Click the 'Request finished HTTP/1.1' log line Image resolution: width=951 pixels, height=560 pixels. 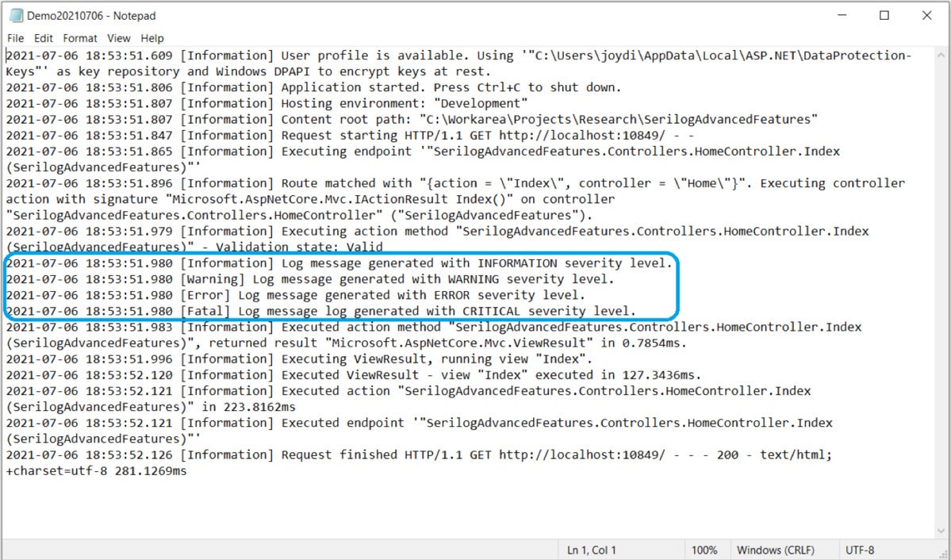tap(419, 455)
